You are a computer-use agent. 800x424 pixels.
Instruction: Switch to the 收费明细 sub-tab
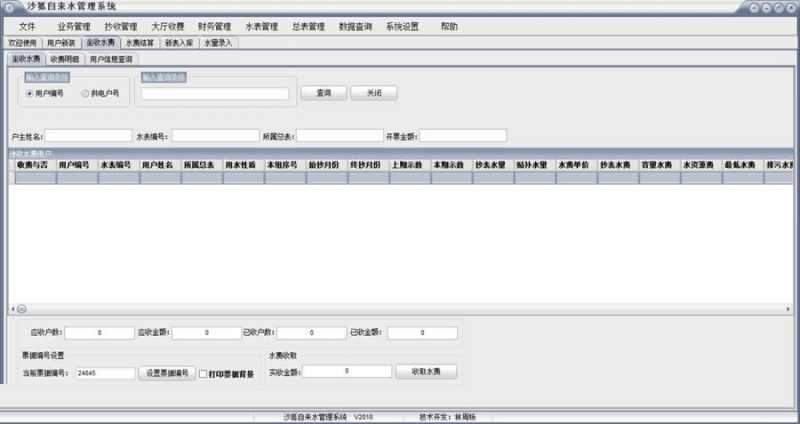tap(64, 59)
